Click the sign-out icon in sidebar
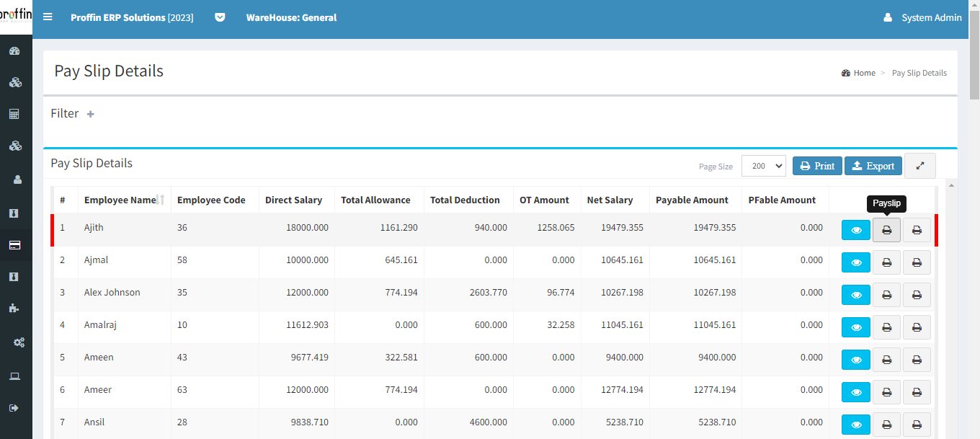The image size is (980, 439). point(14,408)
